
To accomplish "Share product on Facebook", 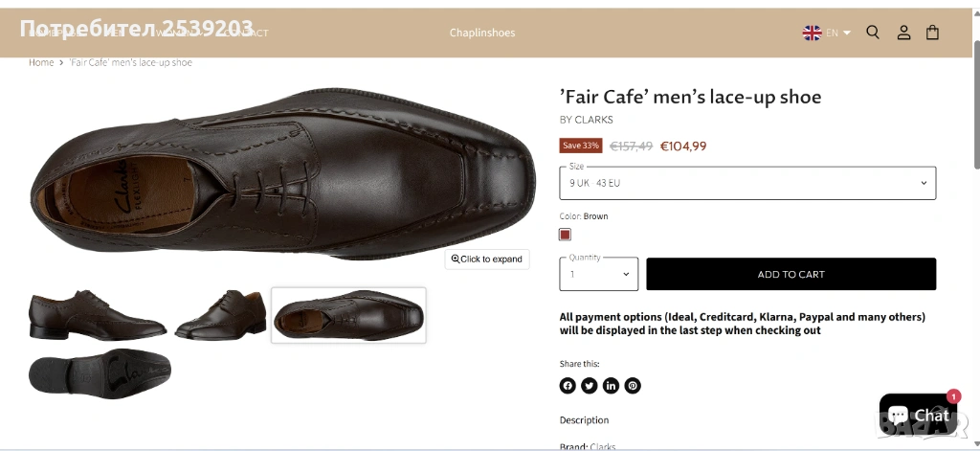I will [568, 386].
